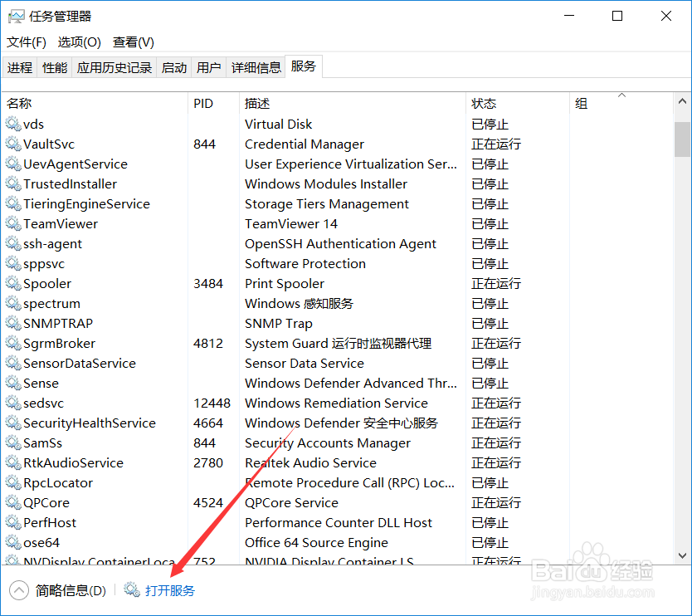Select PID 4664 for SecurityHealthService
This screenshot has height=616, width=692.
(x=208, y=423)
